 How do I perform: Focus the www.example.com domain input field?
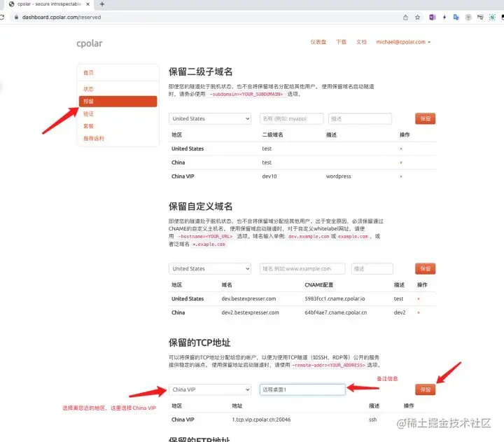302,269
